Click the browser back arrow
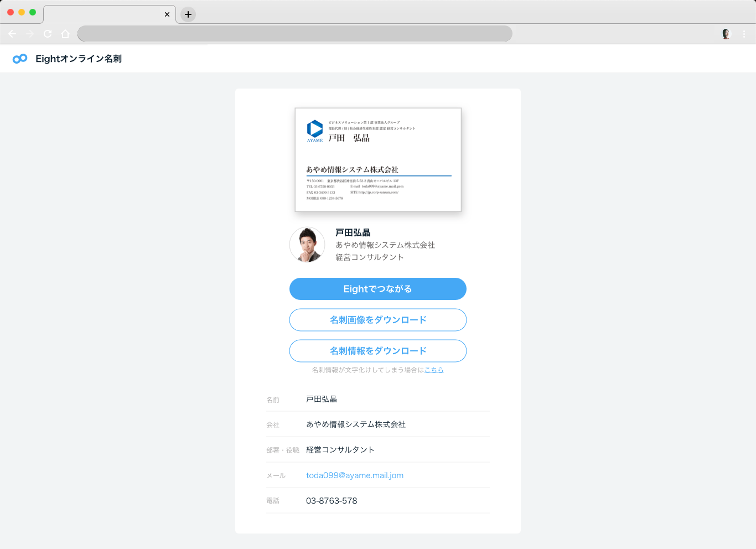The image size is (756, 549). (x=12, y=34)
